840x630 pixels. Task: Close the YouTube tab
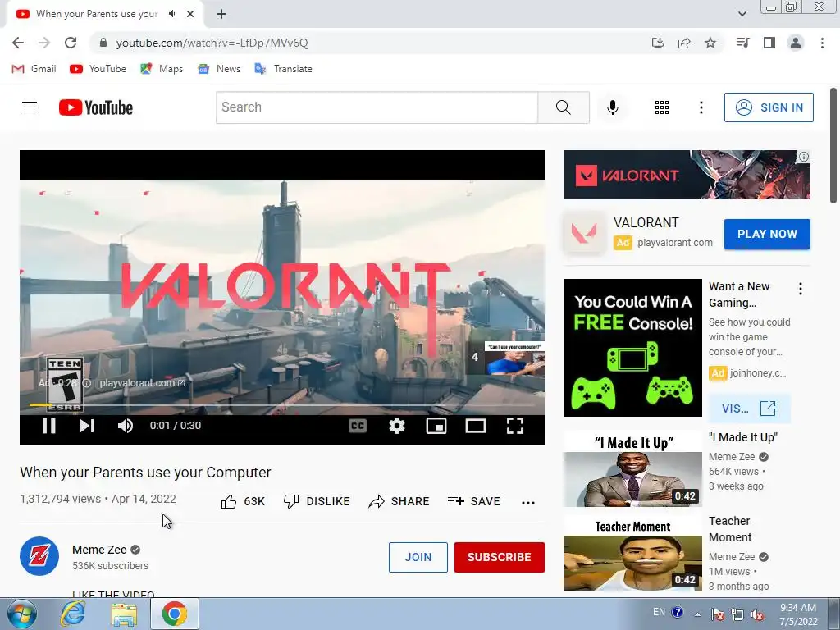(x=190, y=14)
